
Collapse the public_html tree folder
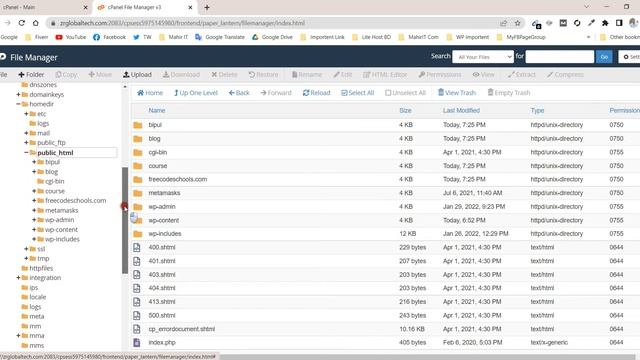pyautogui.click(x=26, y=153)
